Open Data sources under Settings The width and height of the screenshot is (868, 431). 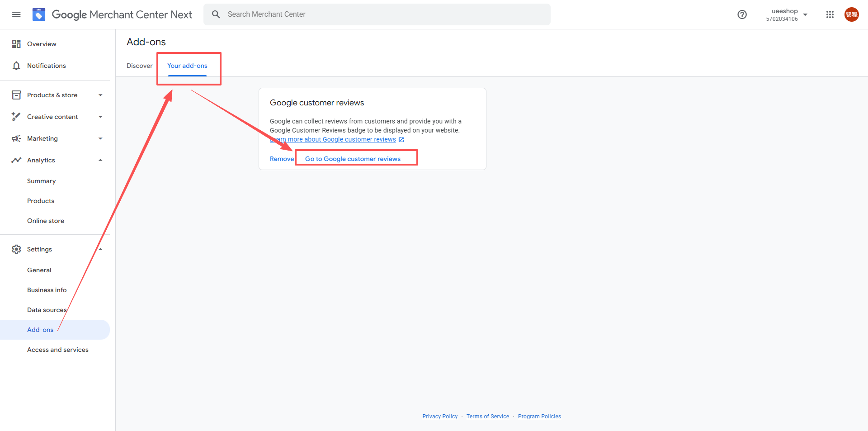point(47,310)
